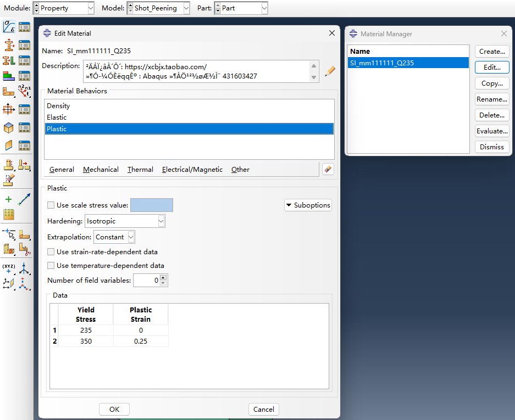Click Create... in Material Manager
This screenshot has height=420, width=515.
(x=492, y=52)
